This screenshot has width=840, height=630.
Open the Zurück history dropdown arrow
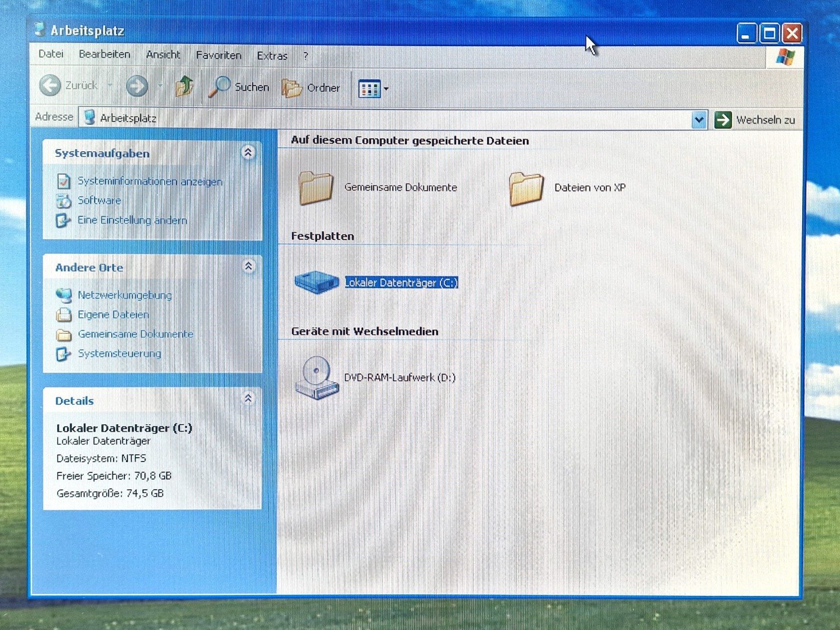(110, 85)
